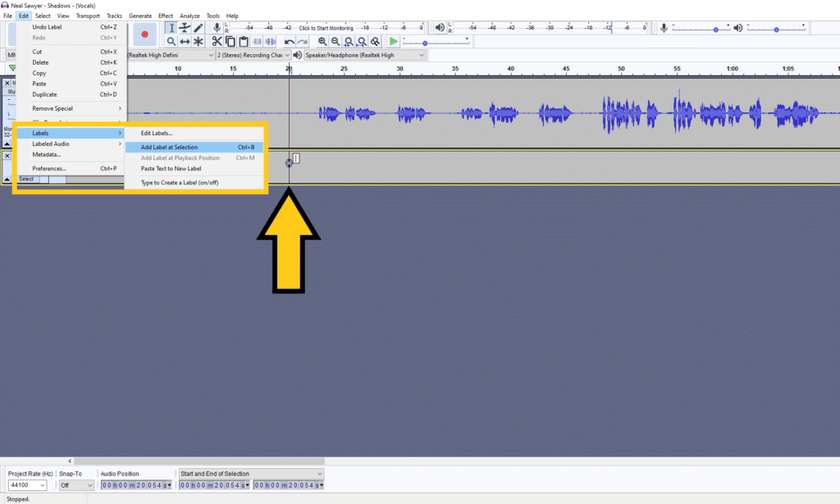This screenshot has height=504, width=840.
Task: Select the Draw tool
Action: (x=197, y=28)
